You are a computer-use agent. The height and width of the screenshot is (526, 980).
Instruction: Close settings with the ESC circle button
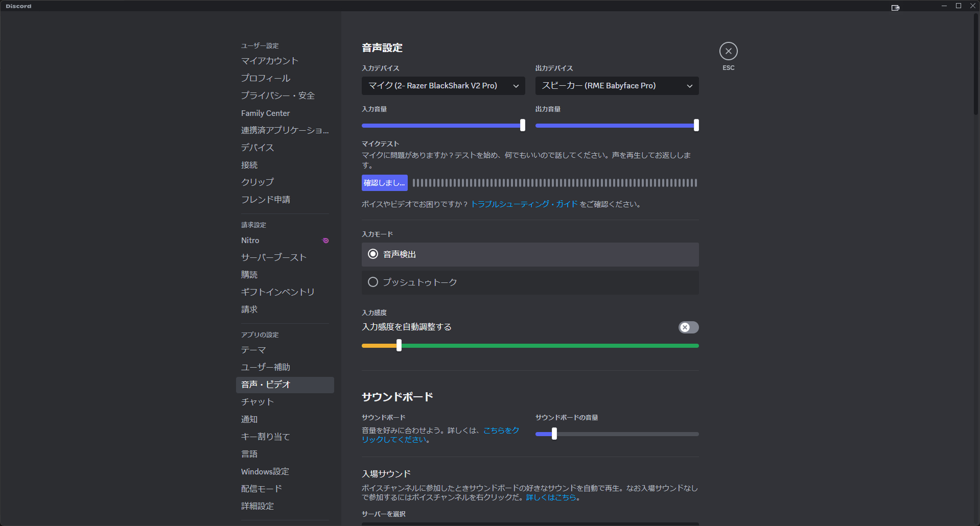tap(728, 51)
